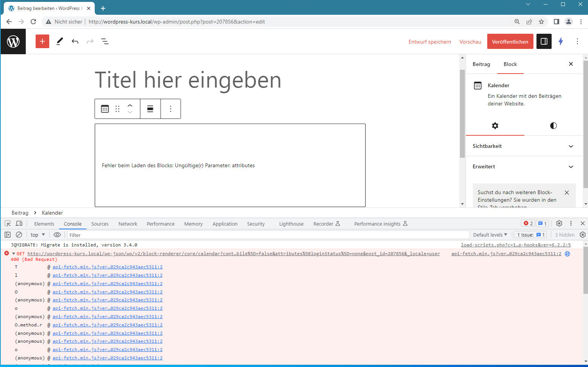Open the browser zoom magnifier icon
The width and height of the screenshot is (588, 367).
coord(517,22)
